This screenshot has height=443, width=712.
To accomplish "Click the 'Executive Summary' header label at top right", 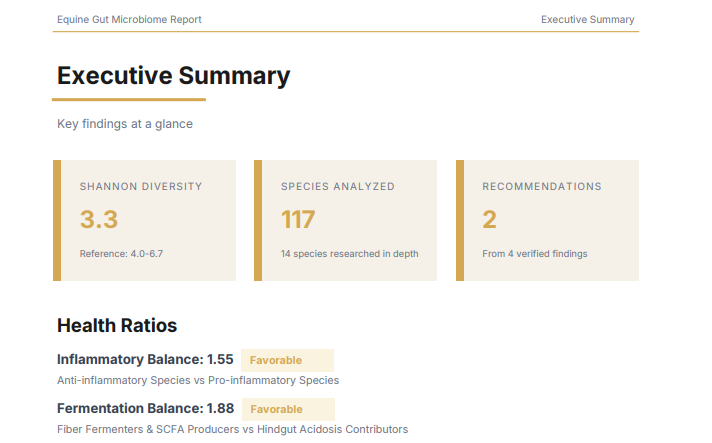I will coord(587,20).
